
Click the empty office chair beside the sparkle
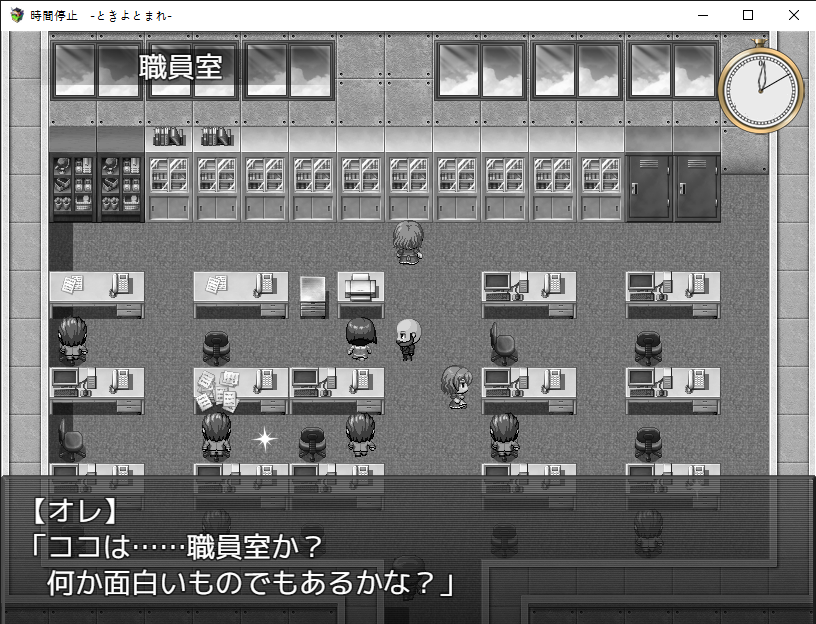pos(313,444)
